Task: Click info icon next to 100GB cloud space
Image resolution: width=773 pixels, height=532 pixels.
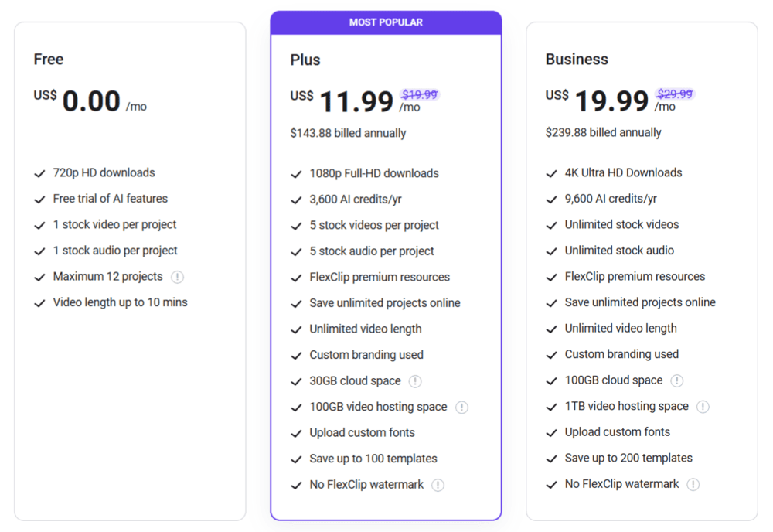Action: [x=677, y=380]
